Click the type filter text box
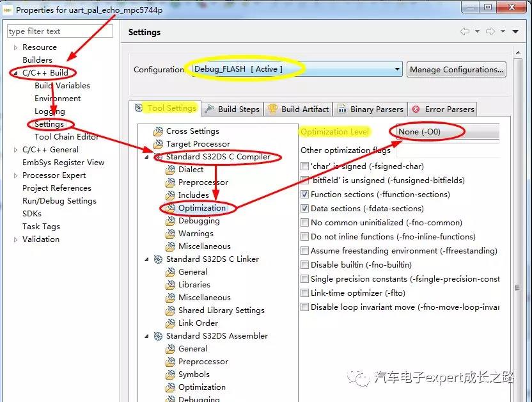This screenshot has height=402, width=532. click(x=60, y=31)
